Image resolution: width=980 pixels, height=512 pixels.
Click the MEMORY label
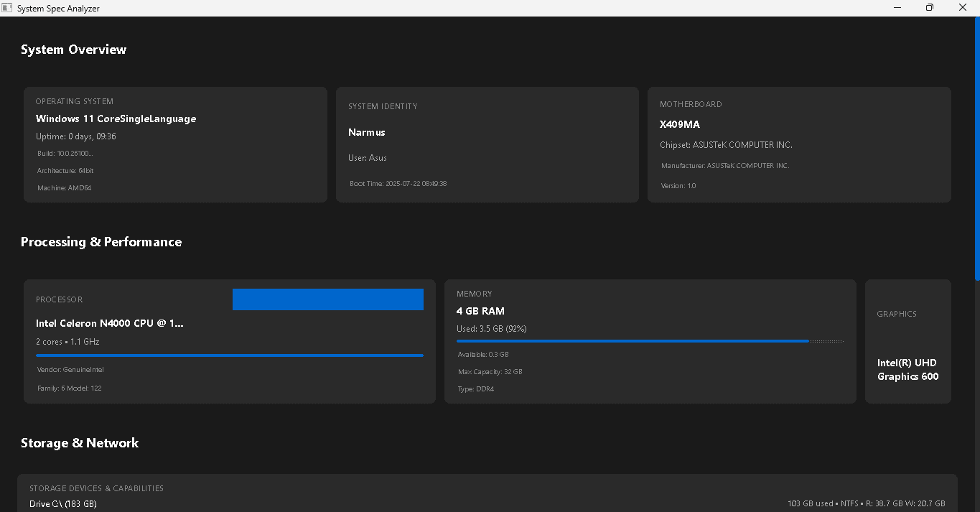click(x=475, y=294)
